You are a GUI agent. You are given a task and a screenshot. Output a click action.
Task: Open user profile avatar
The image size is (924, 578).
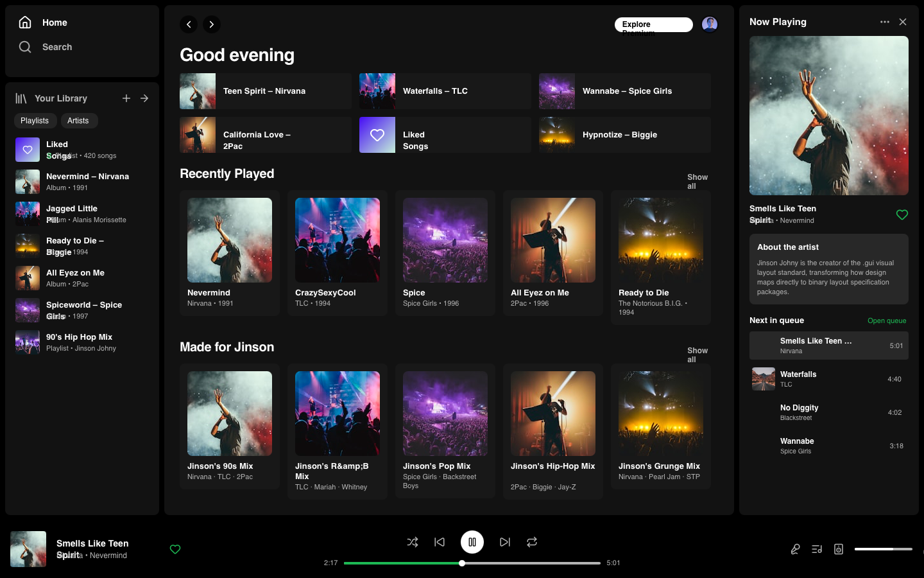click(710, 24)
